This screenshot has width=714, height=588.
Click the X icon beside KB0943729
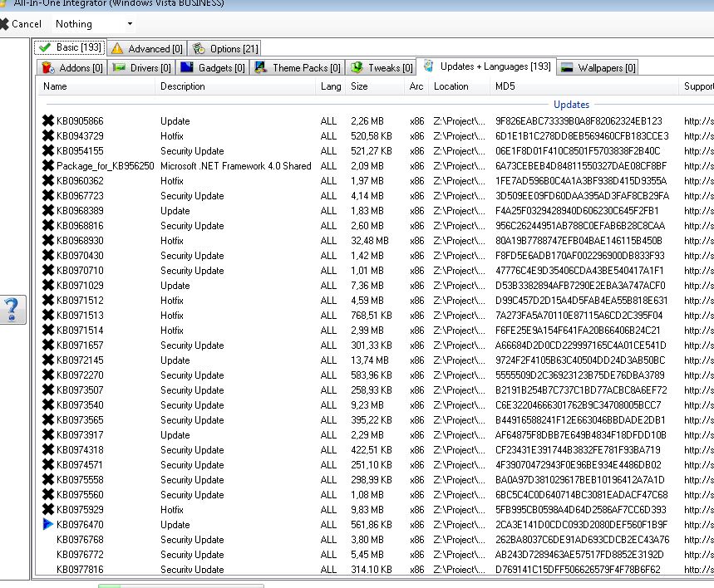[x=48, y=135]
